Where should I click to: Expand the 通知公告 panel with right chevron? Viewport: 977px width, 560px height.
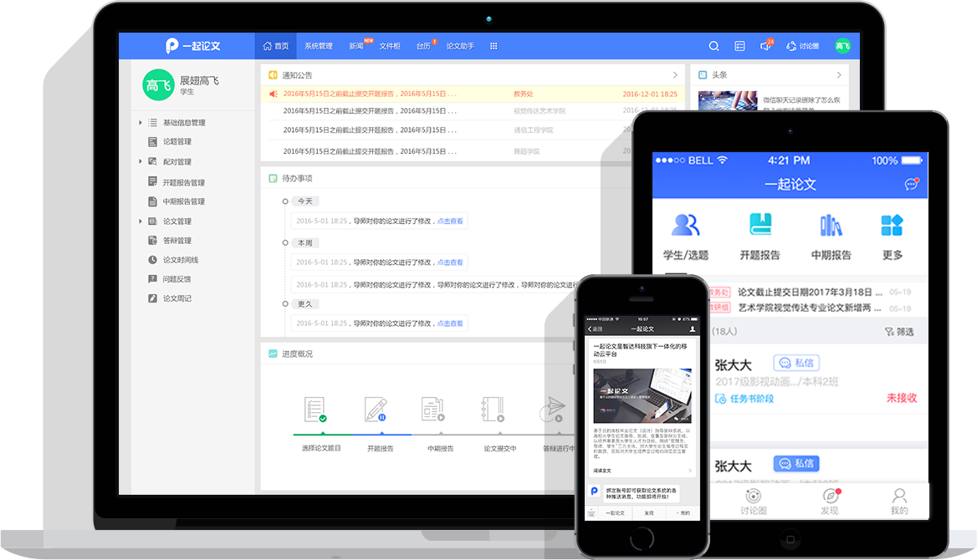click(675, 75)
